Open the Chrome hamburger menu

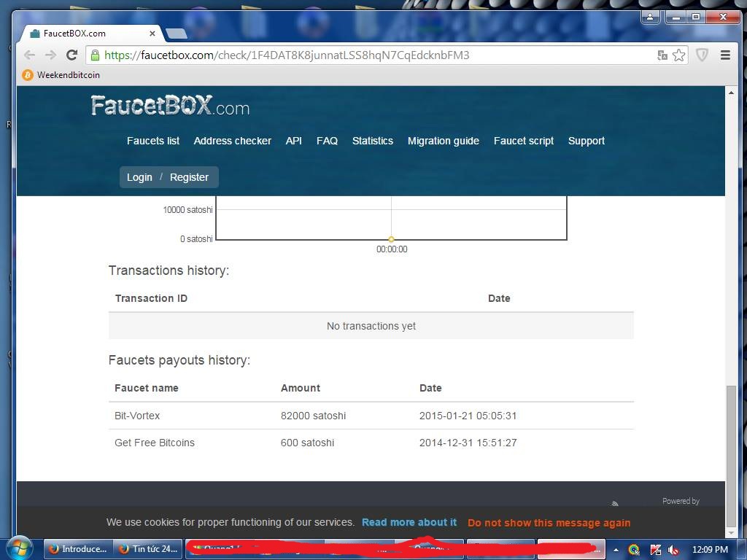(726, 55)
